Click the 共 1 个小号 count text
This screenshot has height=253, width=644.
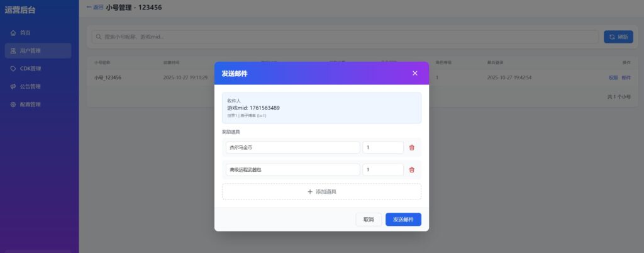point(619,97)
